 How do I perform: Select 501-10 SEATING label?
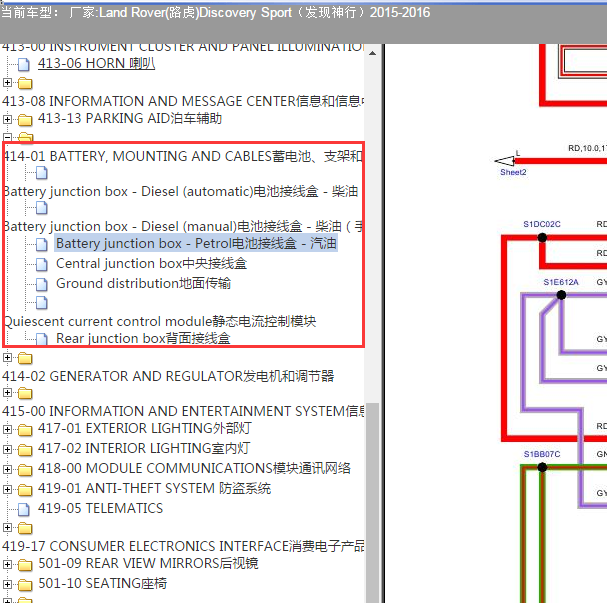(x=103, y=583)
